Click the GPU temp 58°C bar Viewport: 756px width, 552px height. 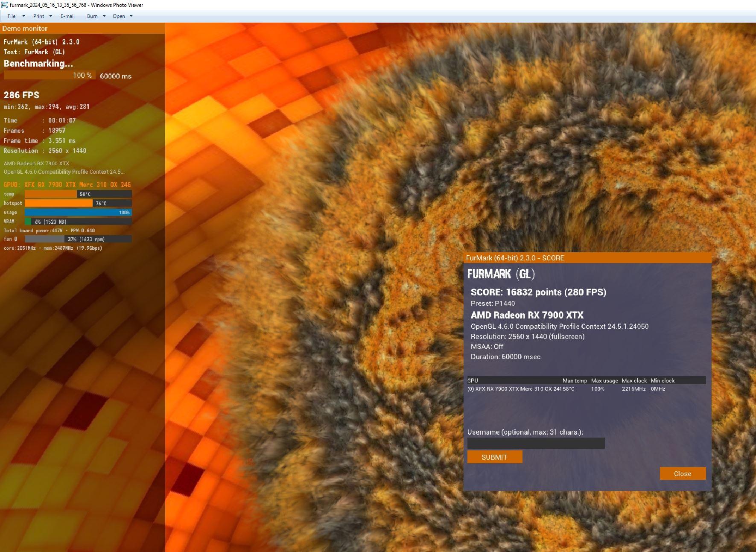pos(78,194)
